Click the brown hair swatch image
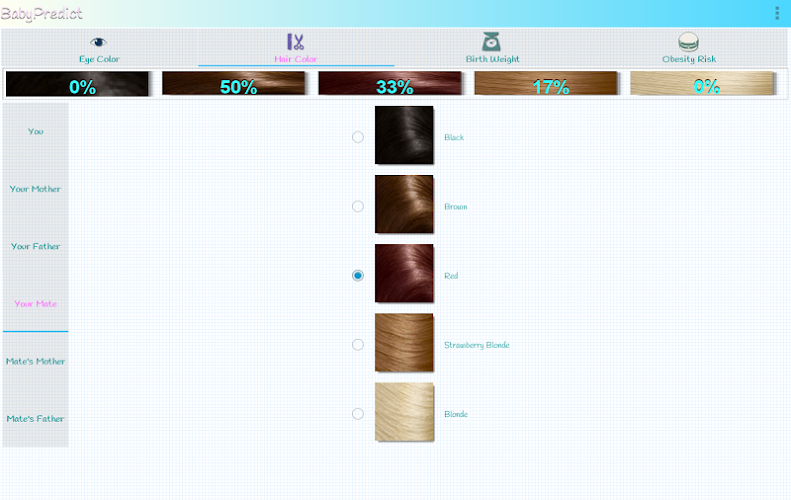791x500 pixels. [x=404, y=204]
